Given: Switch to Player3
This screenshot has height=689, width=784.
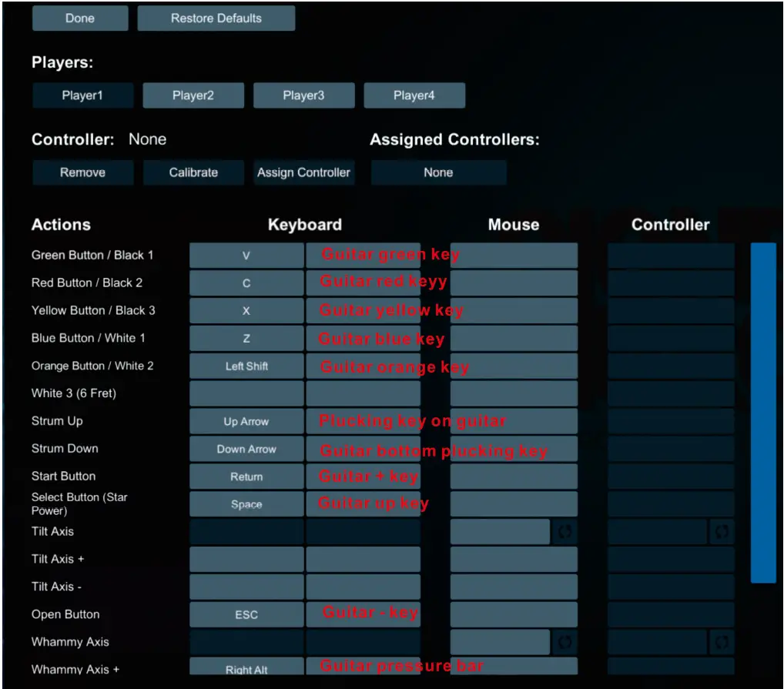Looking at the screenshot, I should [304, 95].
